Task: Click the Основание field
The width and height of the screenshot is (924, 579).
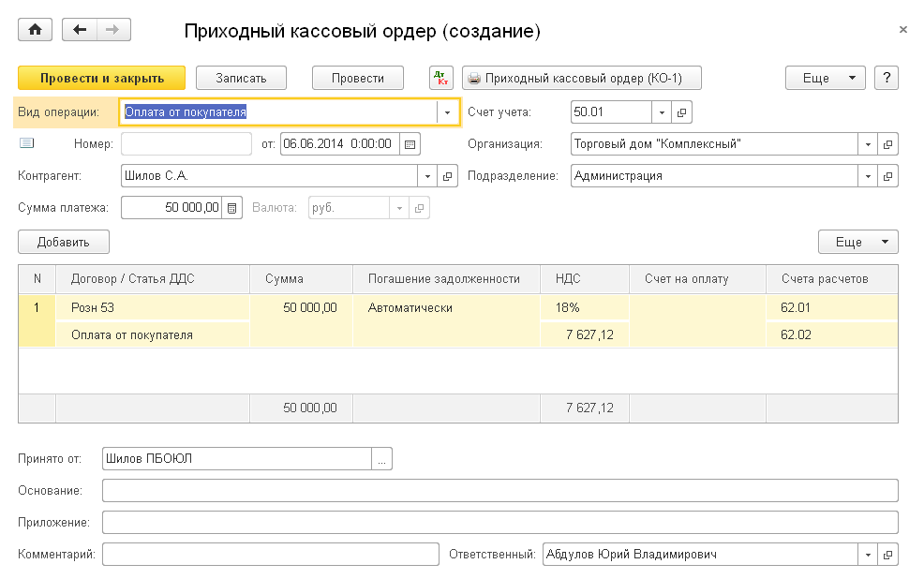Action: click(x=499, y=491)
